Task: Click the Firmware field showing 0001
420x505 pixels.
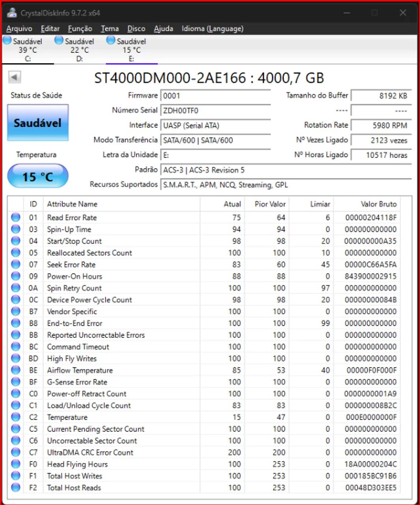Action: pos(215,96)
